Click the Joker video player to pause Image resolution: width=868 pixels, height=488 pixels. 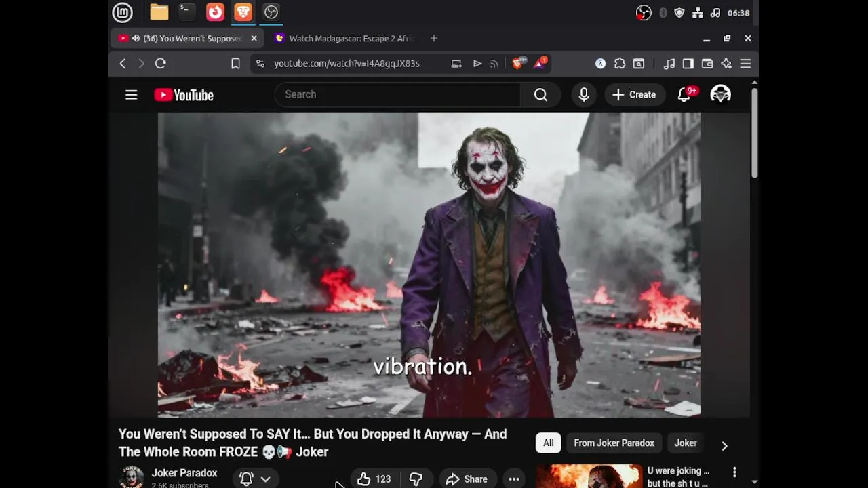(429, 264)
